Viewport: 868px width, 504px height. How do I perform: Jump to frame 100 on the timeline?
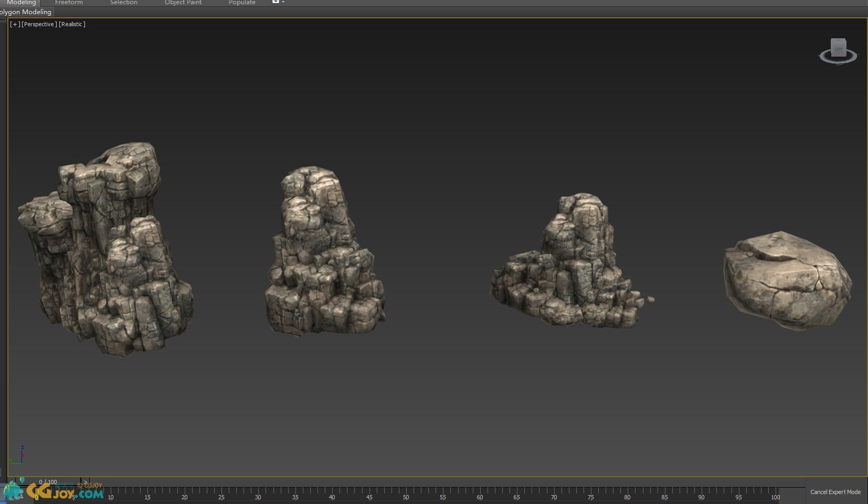[x=775, y=497]
